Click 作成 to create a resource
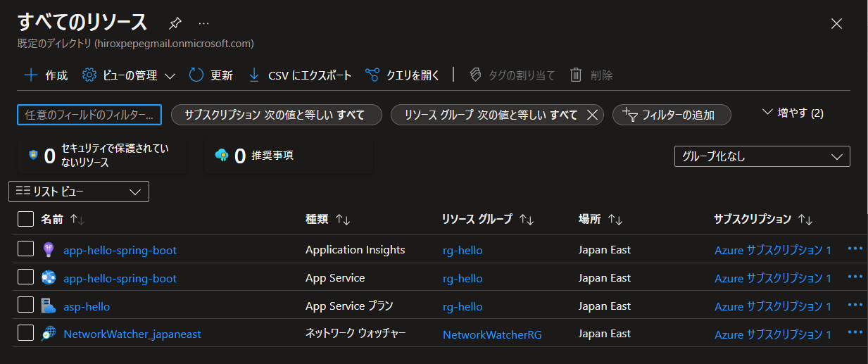868x364 pixels. (x=46, y=75)
